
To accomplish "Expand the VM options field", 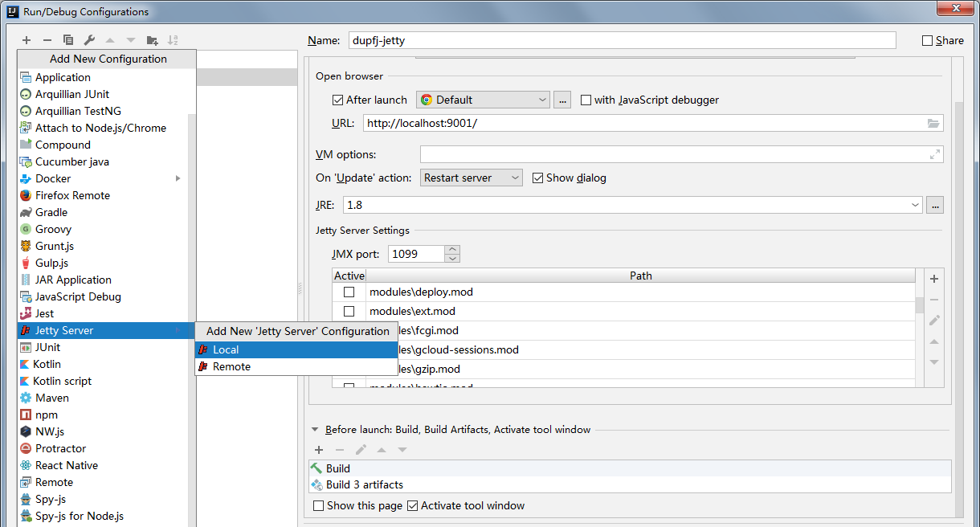I will [x=935, y=154].
